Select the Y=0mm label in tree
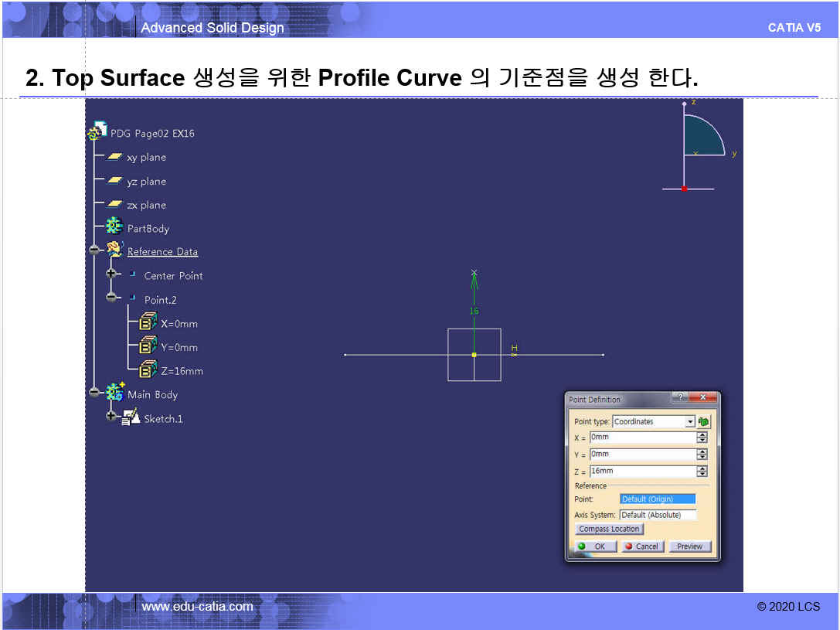 pyautogui.click(x=179, y=348)
